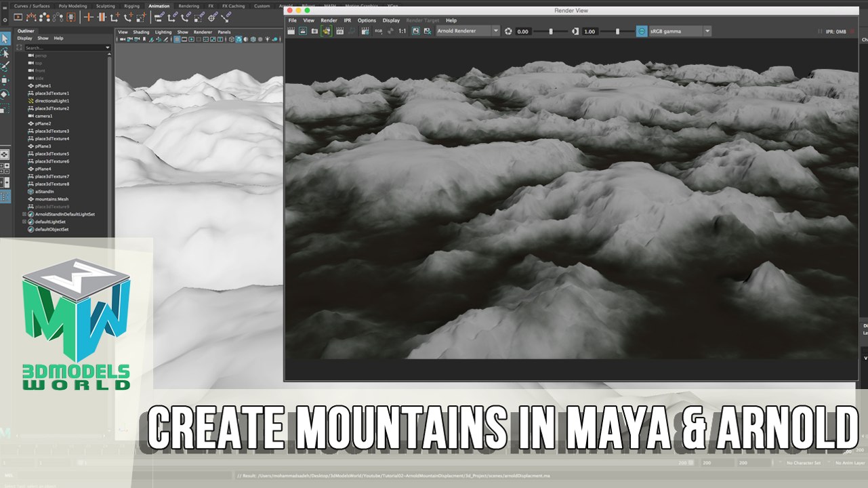Open the Arnold Renderer dropdown
Image resolution: width=868 pixels, height=488 pixels.
[468, 31]
